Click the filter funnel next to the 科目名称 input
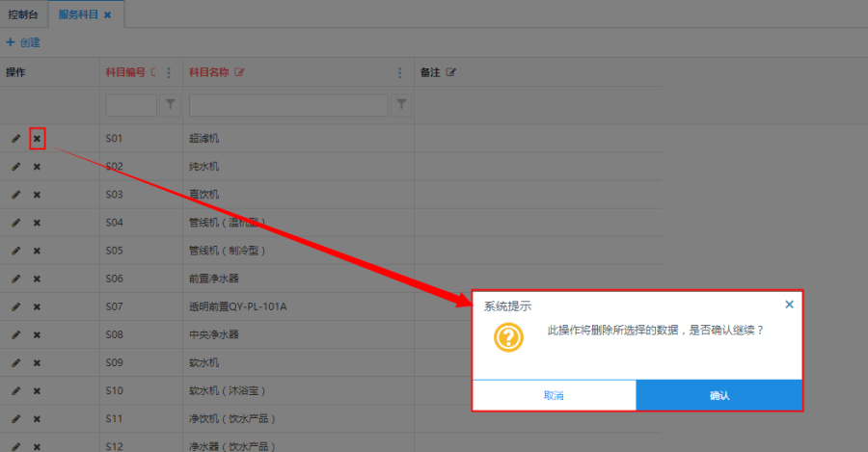868x452 pixels. pyautogui.click(x=401, y=104)
